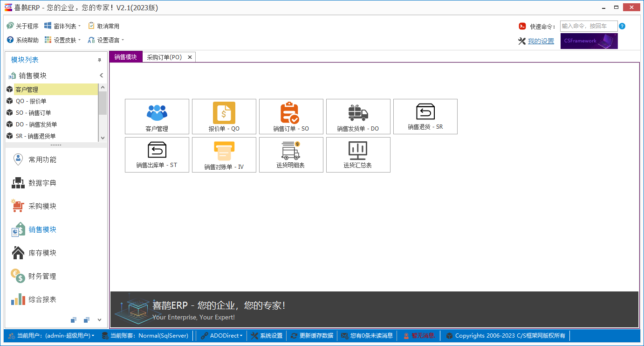Click the 销售退货 - SR returns icon
The image size is (644, 346).
pyautogui.click(x=425, y=116)
